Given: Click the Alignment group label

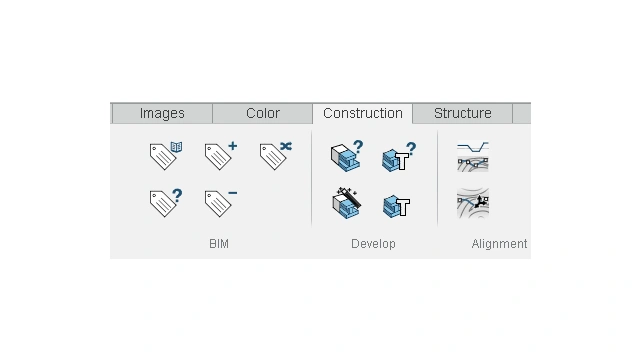Looking at the screenshot, I should 499,244.
